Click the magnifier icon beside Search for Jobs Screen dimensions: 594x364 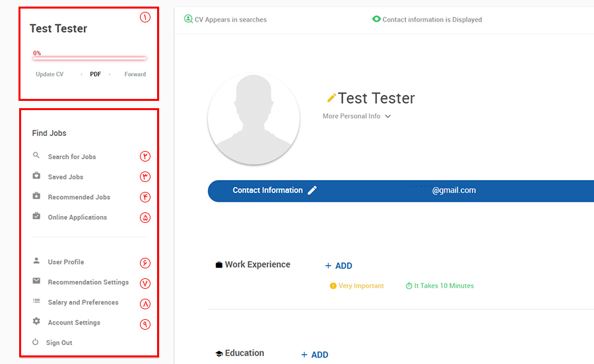click(x=36, y=156)
